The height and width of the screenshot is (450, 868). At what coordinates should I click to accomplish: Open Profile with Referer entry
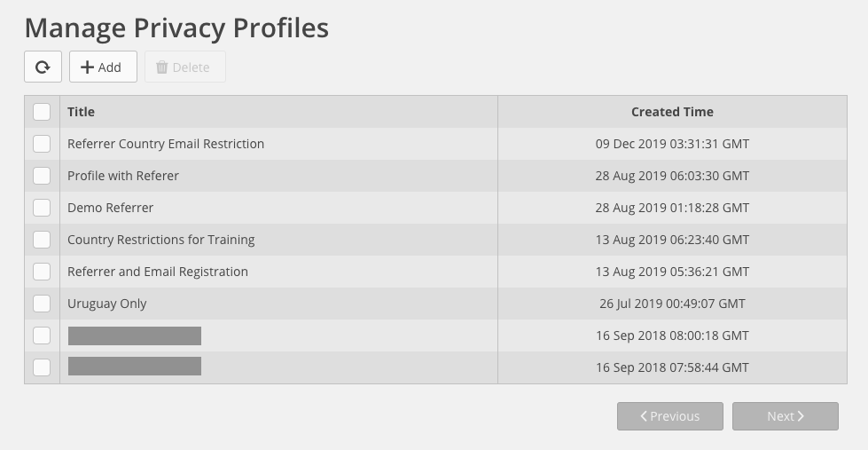123,176
